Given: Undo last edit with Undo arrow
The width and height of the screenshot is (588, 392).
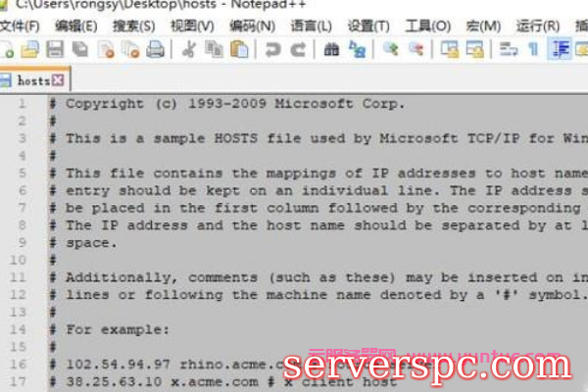Looking at the screenshot, I should pos(272,50).
